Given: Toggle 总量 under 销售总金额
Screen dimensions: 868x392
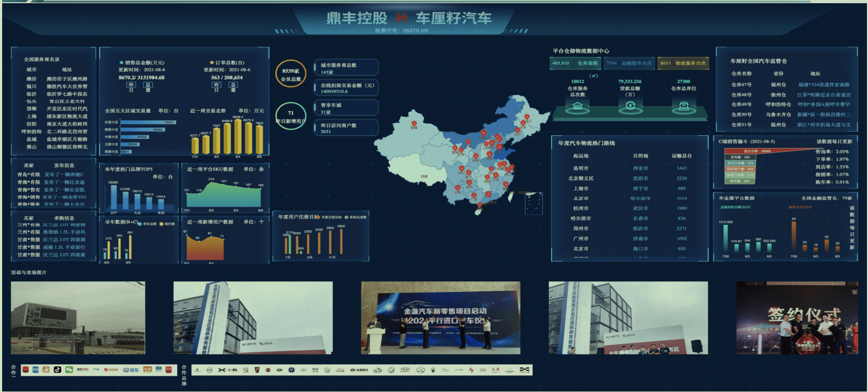Looking at the screenshot, I should click(148, 87).
